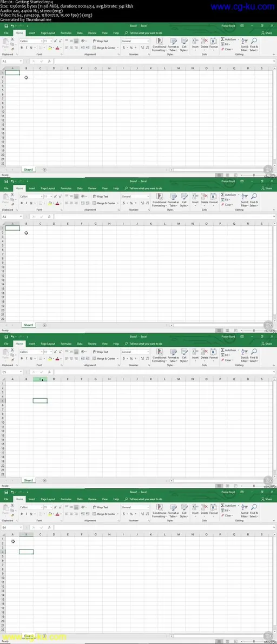This screenshot has height=644, width=277.
Task: Open font size 11 dropdown in frame showing B4
Action: coord(51,507)
